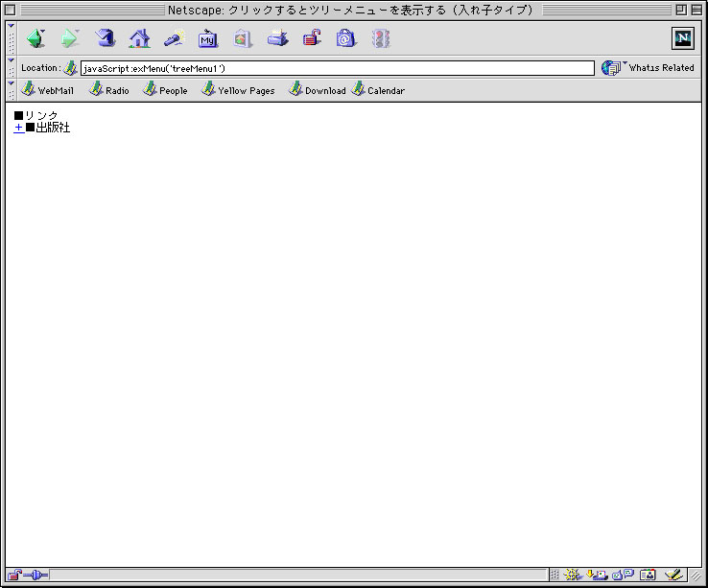
Task: Open My Netscape toolbar icon
Action: [208, 38]
